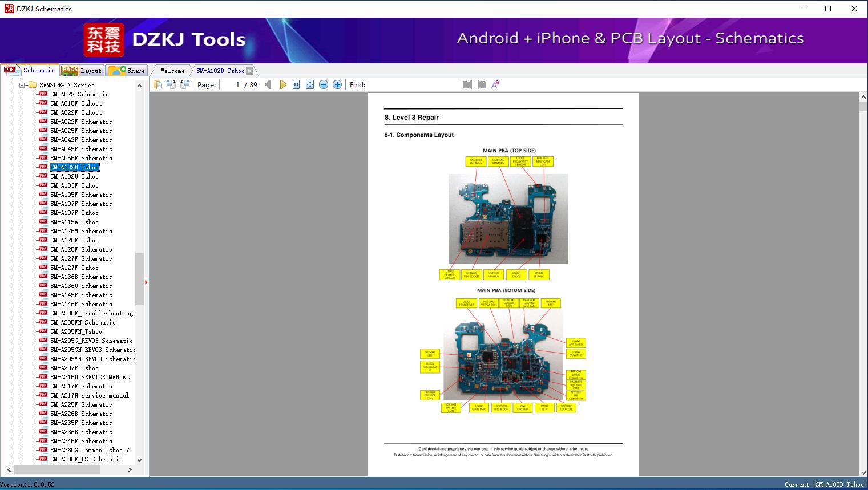Open SM-A107F Tshoo in the tree
The width and height of the screenshot is (868, 490).
click(74, 213)
